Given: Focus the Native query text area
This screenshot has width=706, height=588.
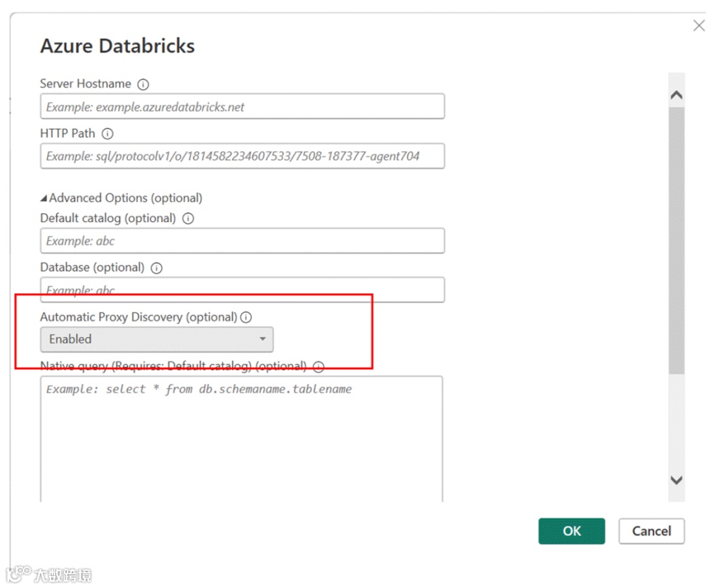Looking at the screenshot, I should (242, 439).
